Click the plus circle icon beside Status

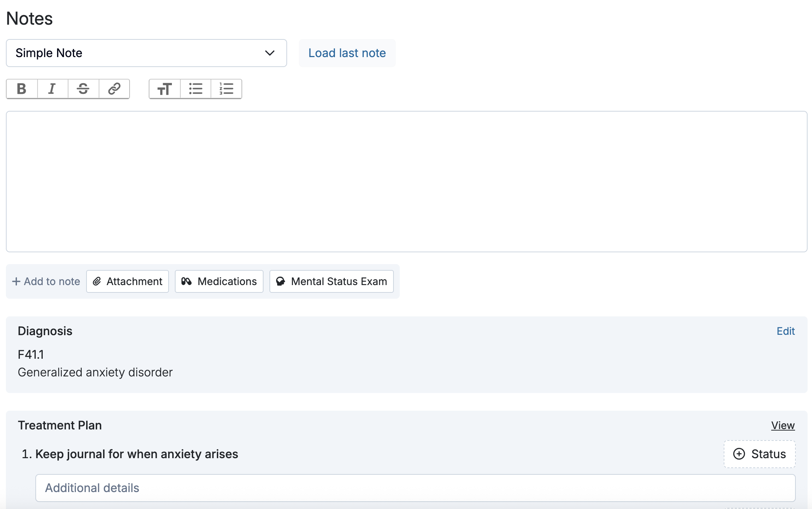click(739, 454)
